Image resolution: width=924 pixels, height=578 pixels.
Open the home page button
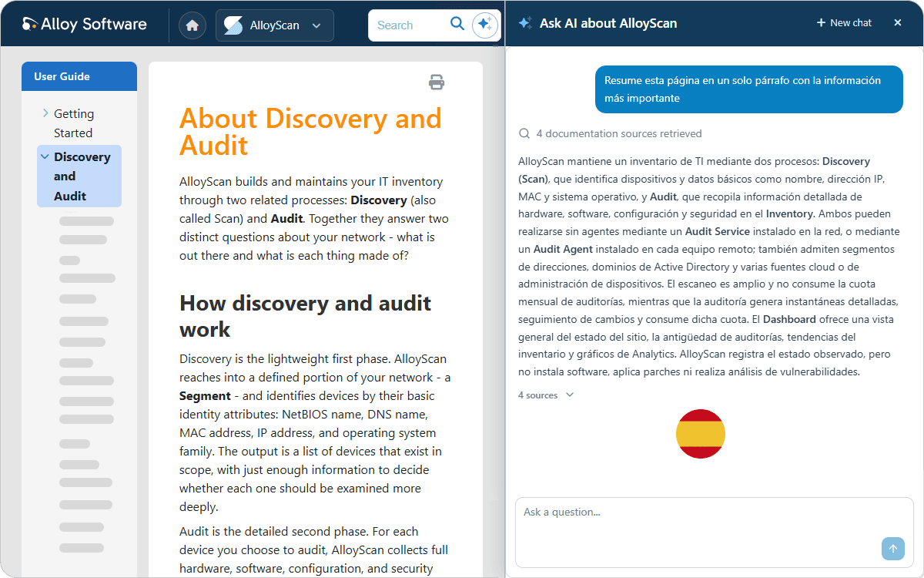point(192,25)
